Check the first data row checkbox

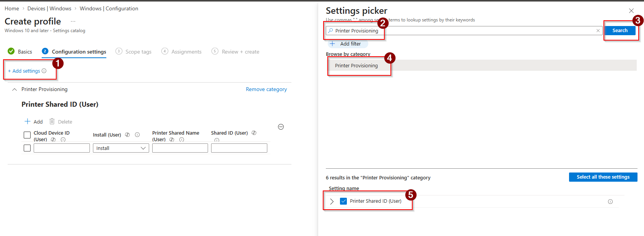click(x=27, y=148)
